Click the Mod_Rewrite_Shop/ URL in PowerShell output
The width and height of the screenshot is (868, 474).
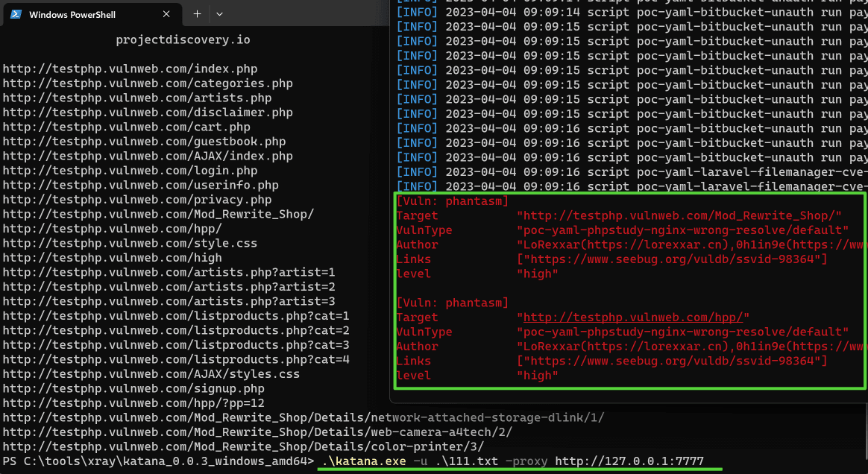pyautogui.click(x=158, y=214)
